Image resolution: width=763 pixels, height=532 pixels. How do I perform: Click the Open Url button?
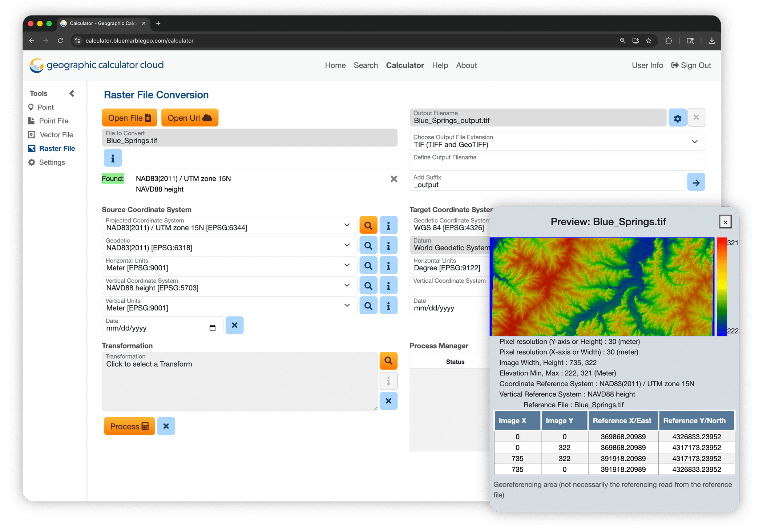(189, 117)
